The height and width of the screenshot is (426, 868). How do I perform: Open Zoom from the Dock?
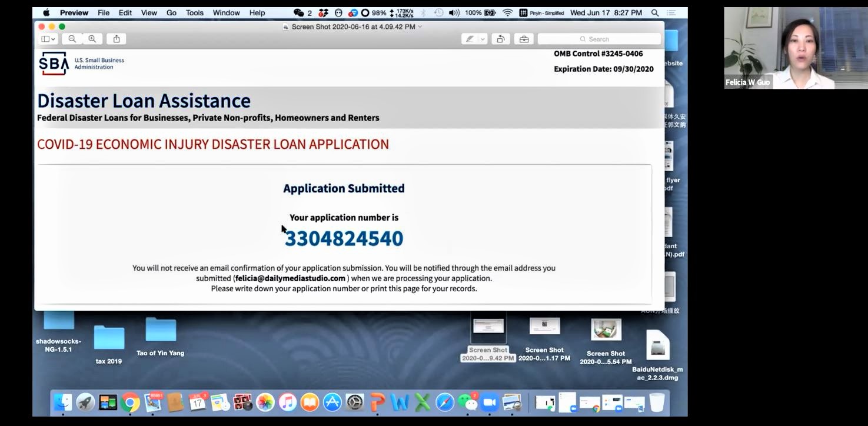click(490, 402)
